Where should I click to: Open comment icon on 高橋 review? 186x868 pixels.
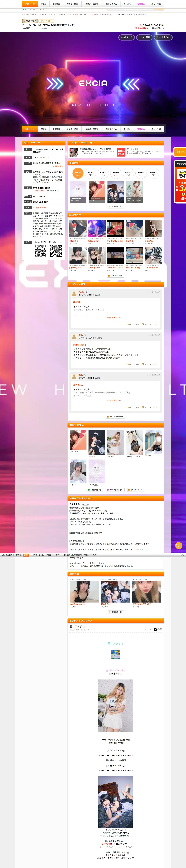pos(143,407)
